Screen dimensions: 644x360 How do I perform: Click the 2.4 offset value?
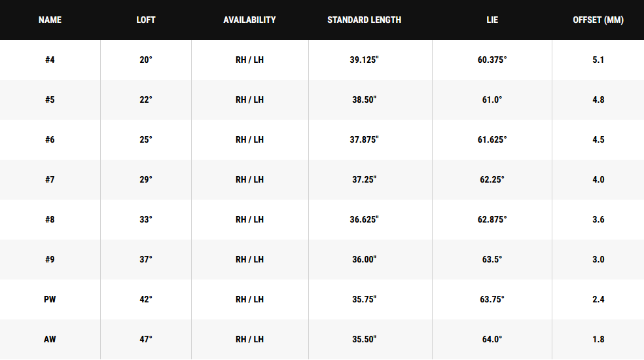click(x=598, y=299)
